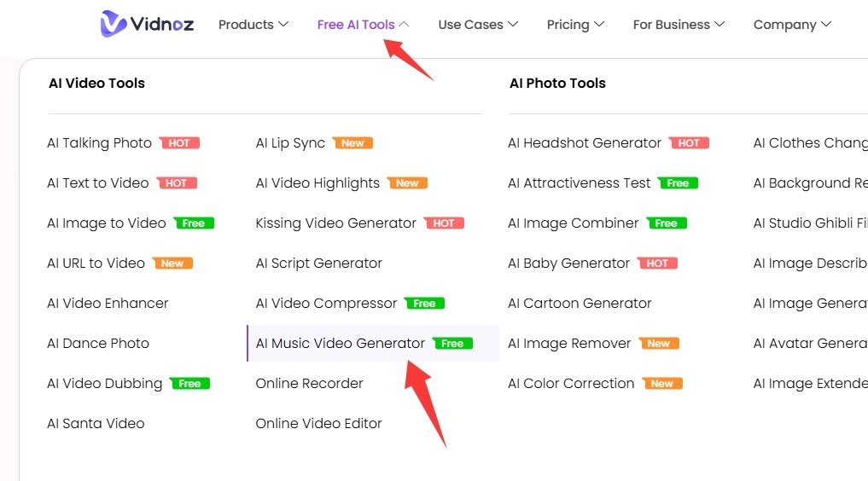The image size is (868, 481).
Task: Choose AI Text to Video
Action: coord(98,183)
